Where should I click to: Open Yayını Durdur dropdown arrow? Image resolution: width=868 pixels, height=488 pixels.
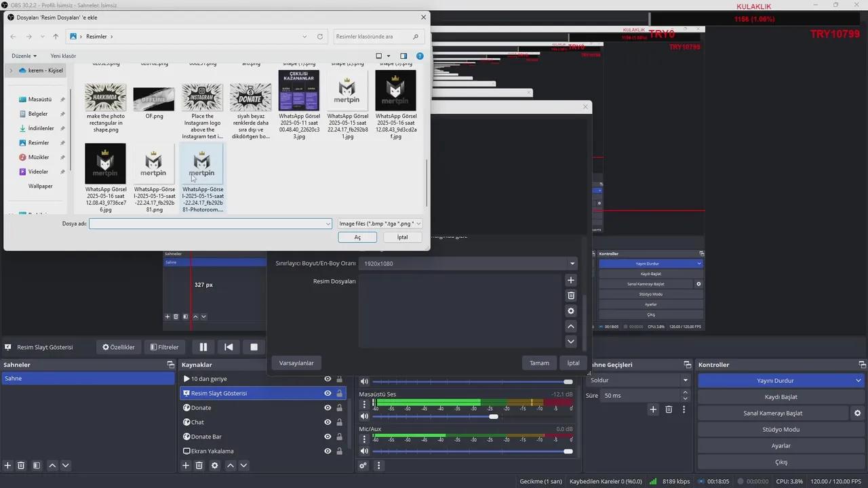pos(859,381)
